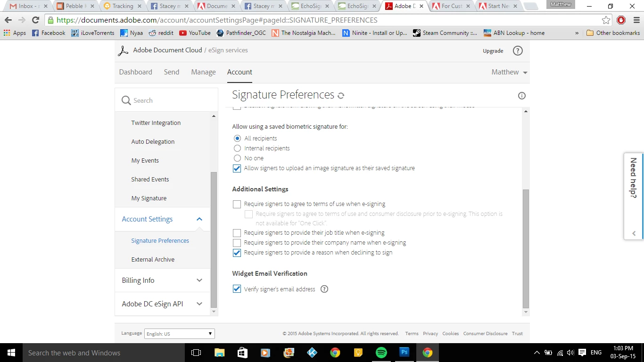The height and width of the screenshot is (362, 644).
Task: Open the Windows Start menu
Action: (11, 353)
